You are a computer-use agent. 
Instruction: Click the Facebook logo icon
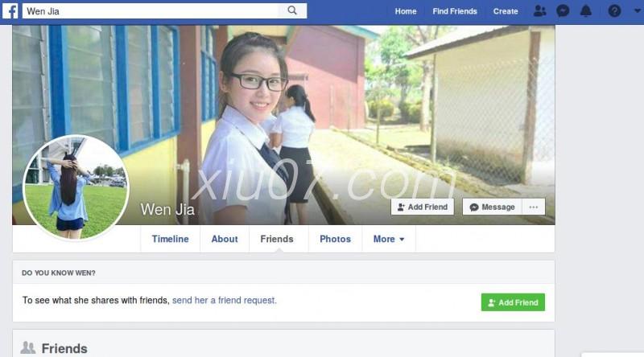click(x=10, y=11)
